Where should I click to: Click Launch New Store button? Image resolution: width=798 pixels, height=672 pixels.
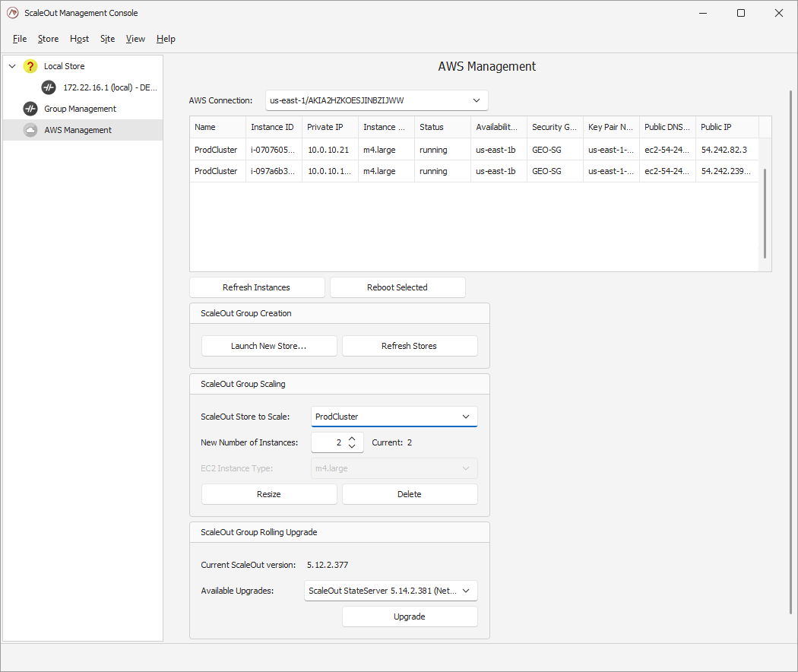point(269,346)
